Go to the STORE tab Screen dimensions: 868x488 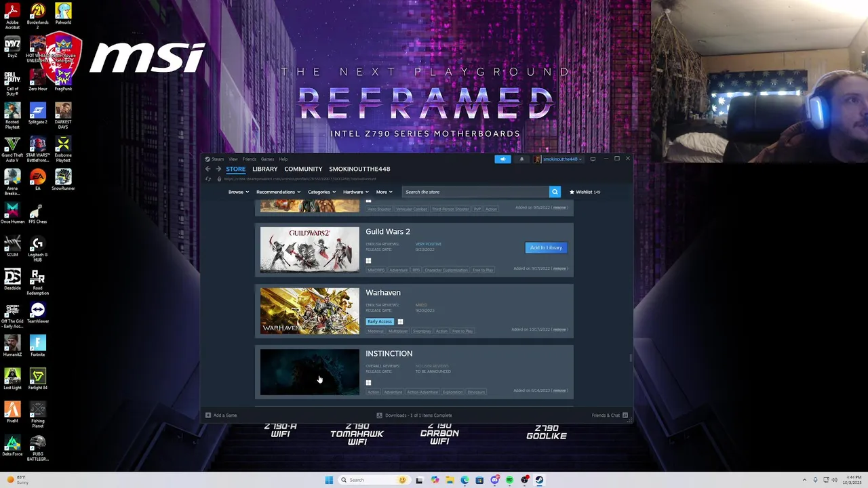236,169
